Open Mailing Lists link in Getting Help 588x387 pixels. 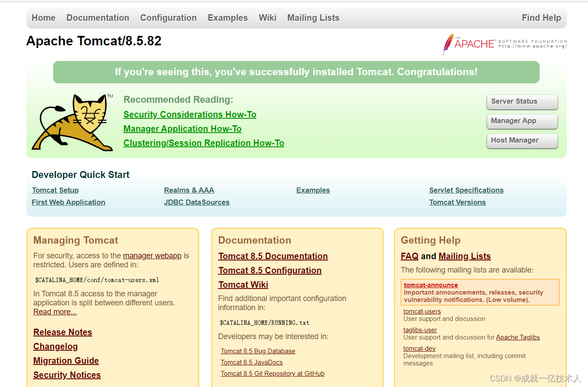[x=465, y=256]
